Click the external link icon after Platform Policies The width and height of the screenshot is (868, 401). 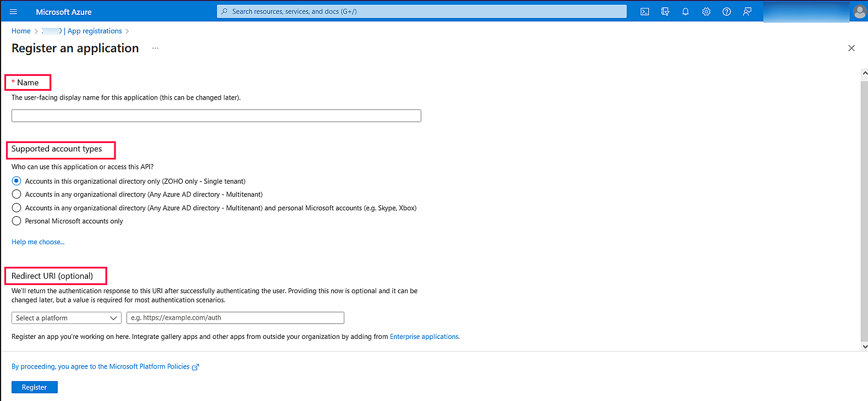click(195, 367)
